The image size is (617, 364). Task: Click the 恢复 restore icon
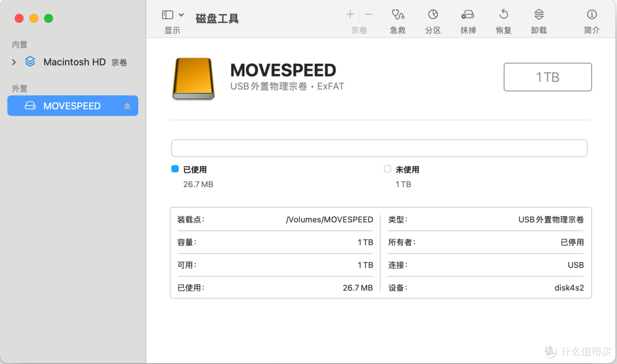[x=504, y=14]
